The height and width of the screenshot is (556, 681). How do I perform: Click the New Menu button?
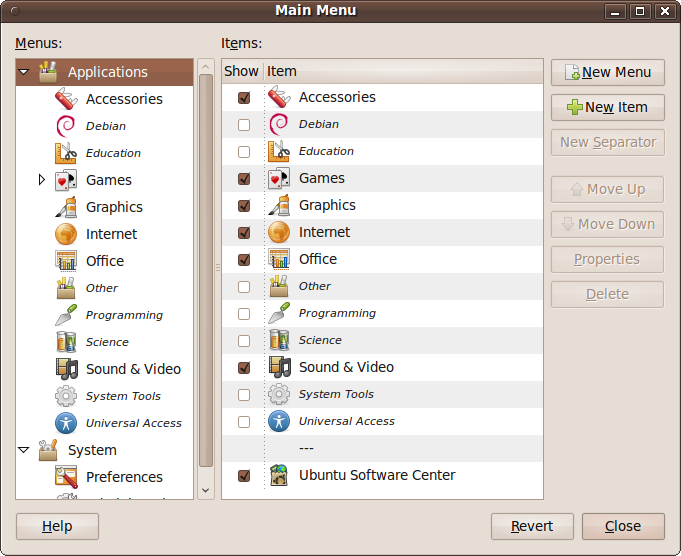tap(608, 72)
